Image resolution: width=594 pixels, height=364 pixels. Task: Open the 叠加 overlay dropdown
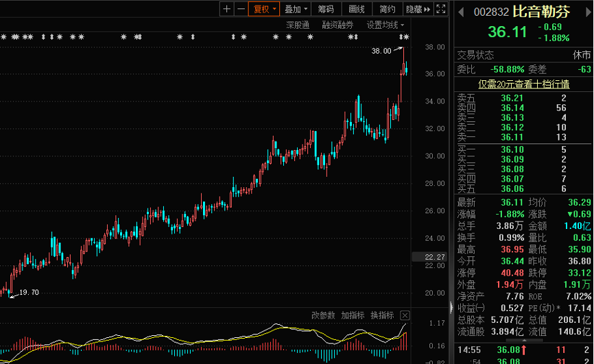pyautogui.click(x=296, y=9)
